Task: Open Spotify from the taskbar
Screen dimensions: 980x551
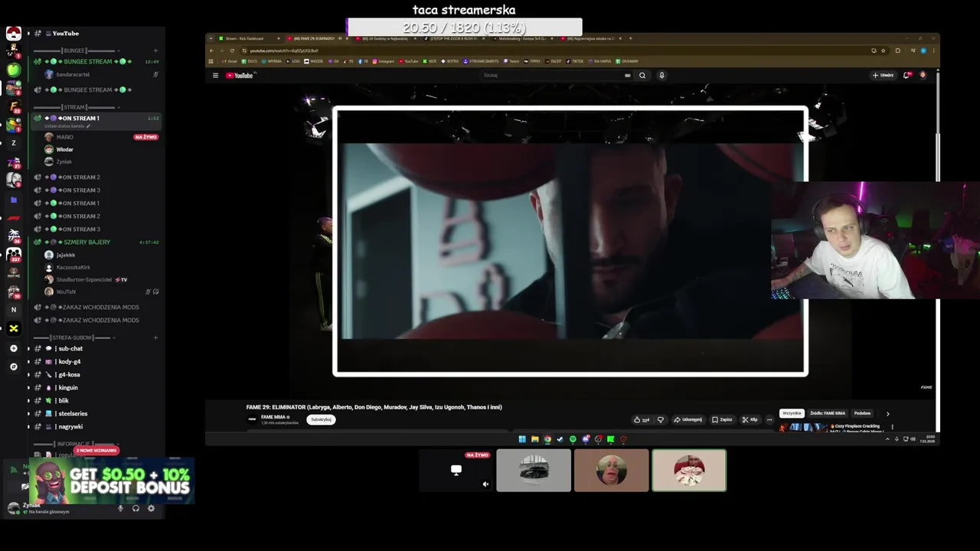Action: point(573,439)
